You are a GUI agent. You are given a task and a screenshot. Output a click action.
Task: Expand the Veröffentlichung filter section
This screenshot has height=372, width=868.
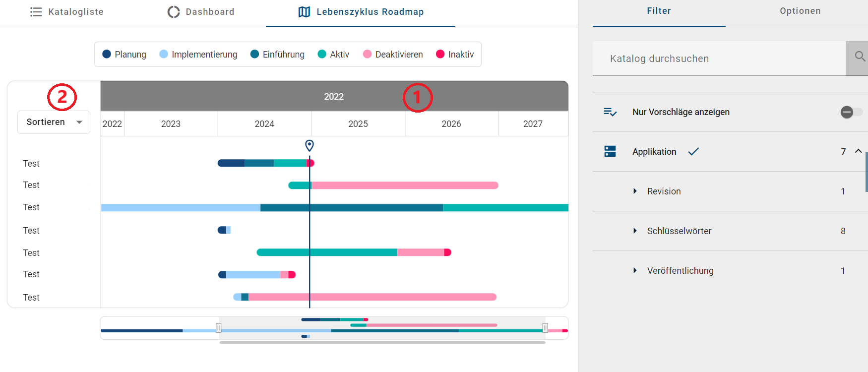click(x=635, y=270)
